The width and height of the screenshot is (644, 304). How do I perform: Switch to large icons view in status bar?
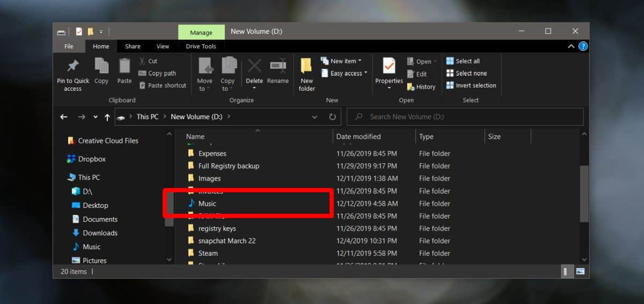[x=580, y=271]
